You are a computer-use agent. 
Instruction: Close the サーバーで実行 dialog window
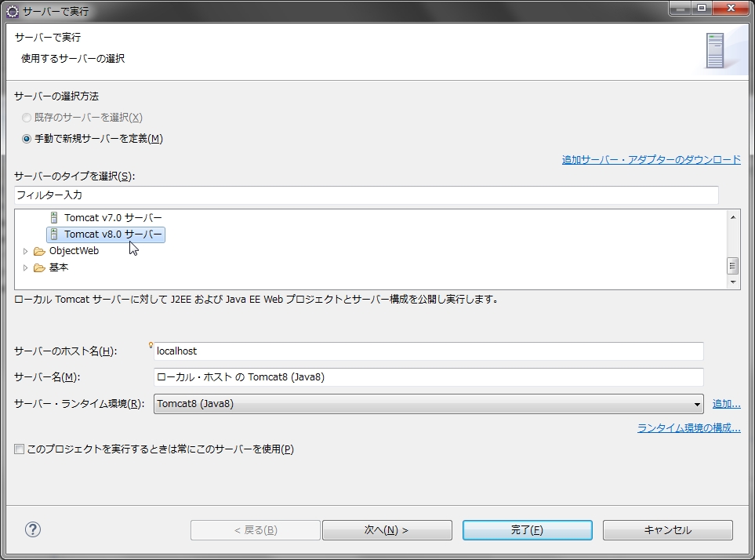click(731, 8)
